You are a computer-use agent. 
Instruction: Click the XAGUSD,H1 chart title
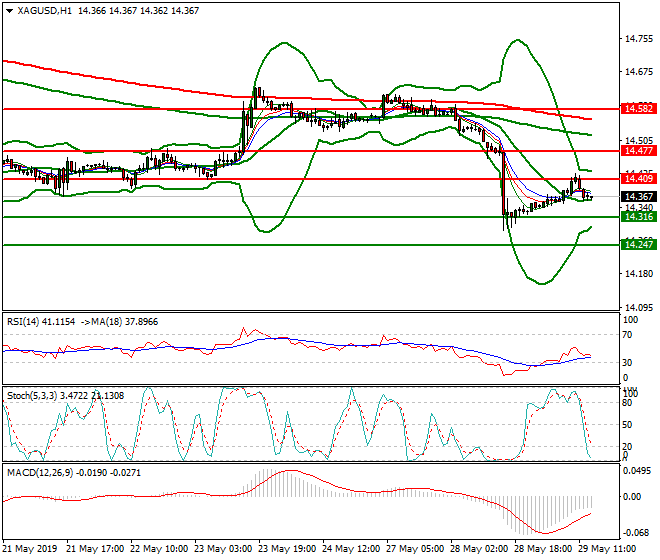click(x=44, y=11)
